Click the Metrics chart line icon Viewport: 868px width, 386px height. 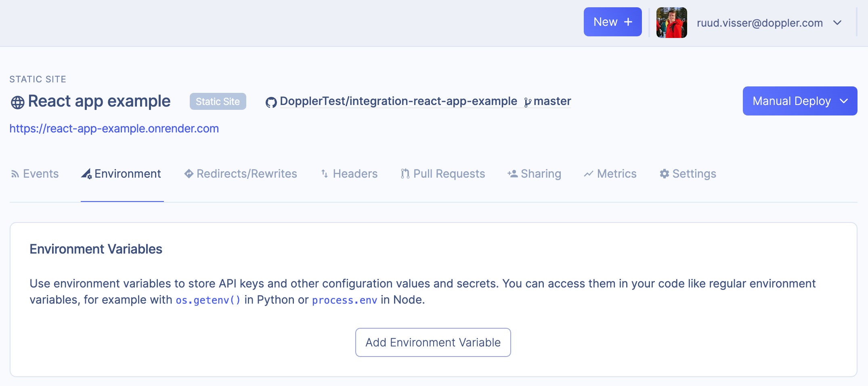[x=589, y=174]
